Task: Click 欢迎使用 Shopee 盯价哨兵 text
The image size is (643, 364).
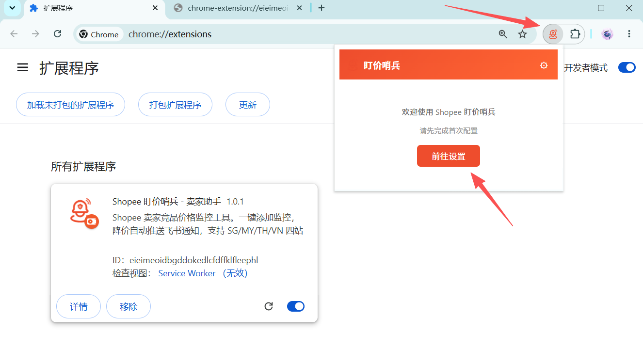Action: tap(449, 112)
